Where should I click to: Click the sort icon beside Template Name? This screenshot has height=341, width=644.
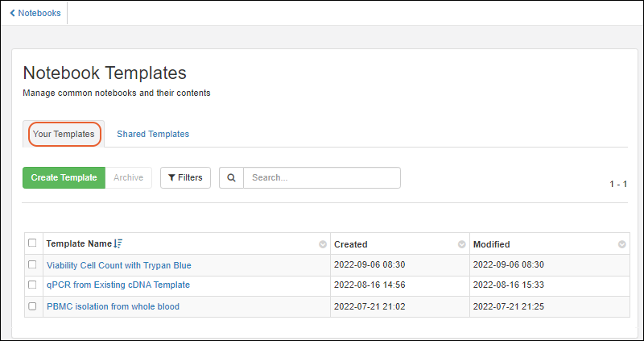(118, 244)
